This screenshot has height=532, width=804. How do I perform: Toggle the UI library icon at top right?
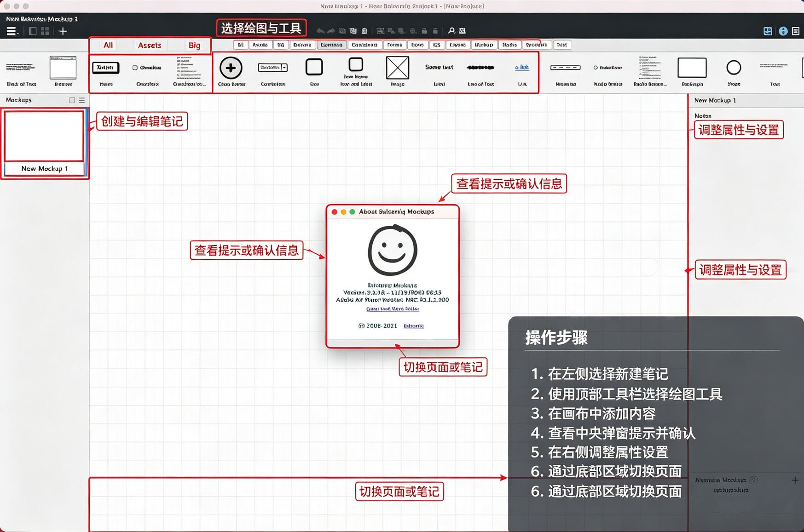[768, 31]
